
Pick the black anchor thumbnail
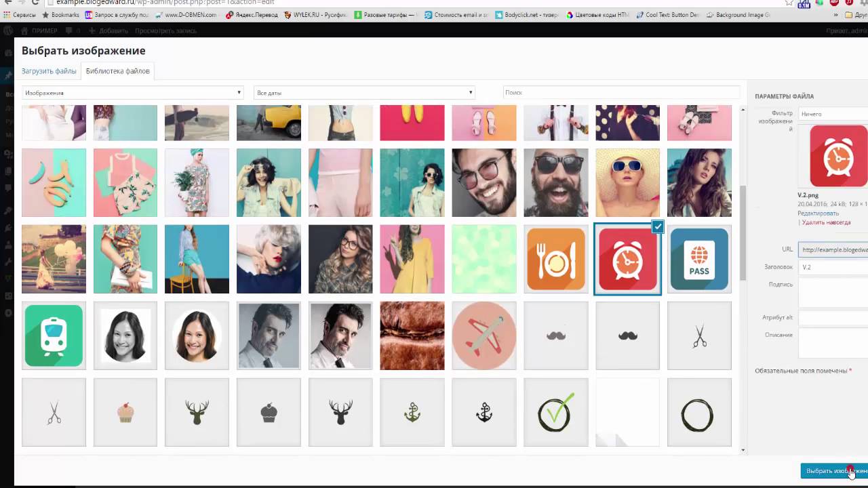(484, 412)
